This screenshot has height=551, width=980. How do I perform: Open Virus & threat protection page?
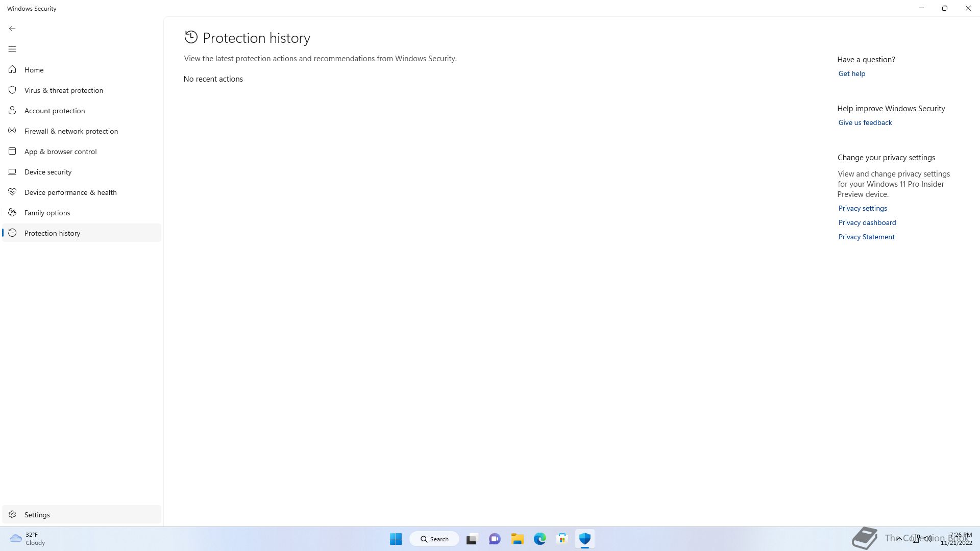point(82,90)
